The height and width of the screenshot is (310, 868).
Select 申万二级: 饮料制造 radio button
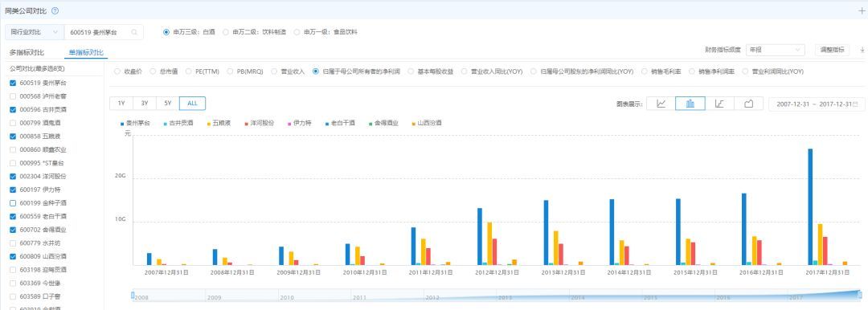(x=225, y=32)
